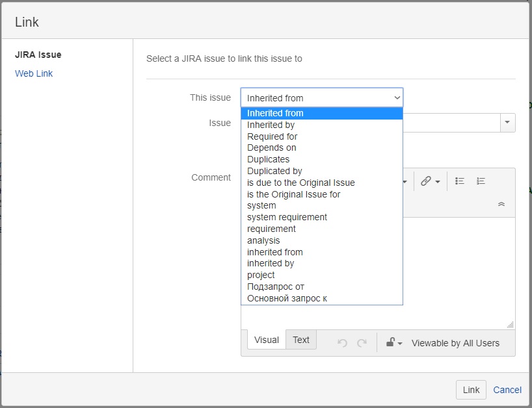
Task: Click the undo arrow icon
Action: [342, 343]
